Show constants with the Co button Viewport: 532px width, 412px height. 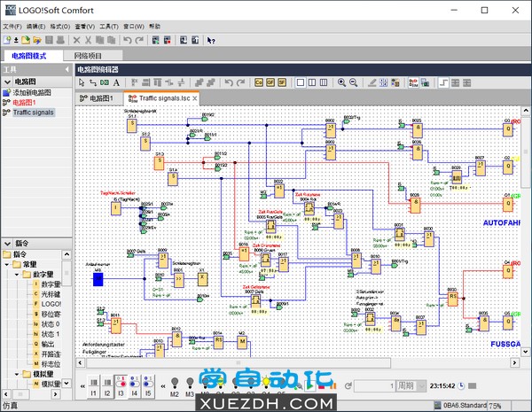tap(259, 82)
